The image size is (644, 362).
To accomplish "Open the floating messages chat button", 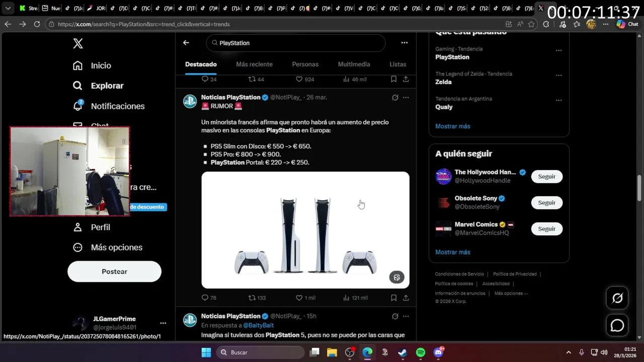I will 617,325.
